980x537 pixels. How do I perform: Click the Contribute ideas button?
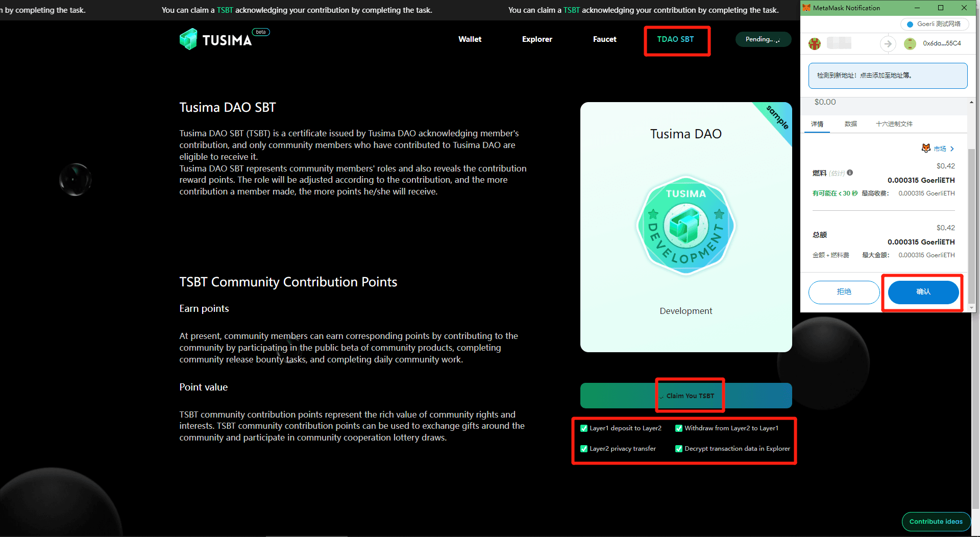coord(936,522)
